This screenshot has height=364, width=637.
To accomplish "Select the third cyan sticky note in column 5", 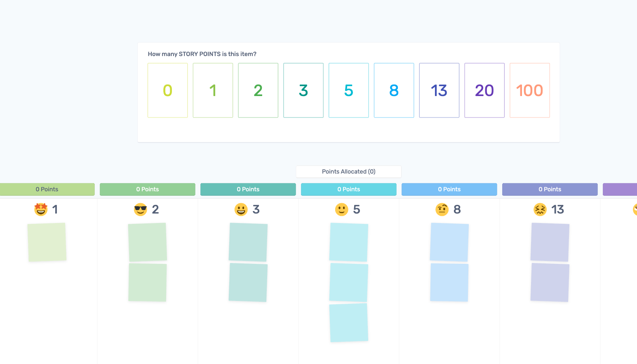I will tap(349, 323).
